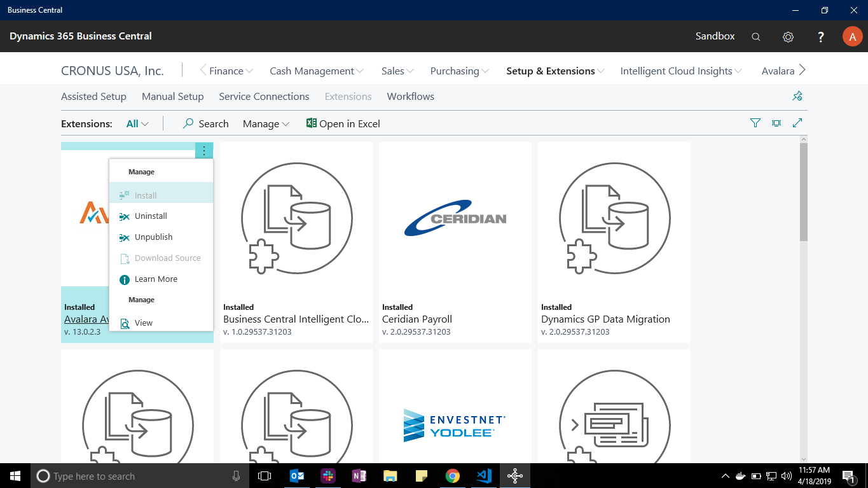Select the Ceridian Payroll extension tile
Viewport: 868px width, 488px height.
[455, 242]
